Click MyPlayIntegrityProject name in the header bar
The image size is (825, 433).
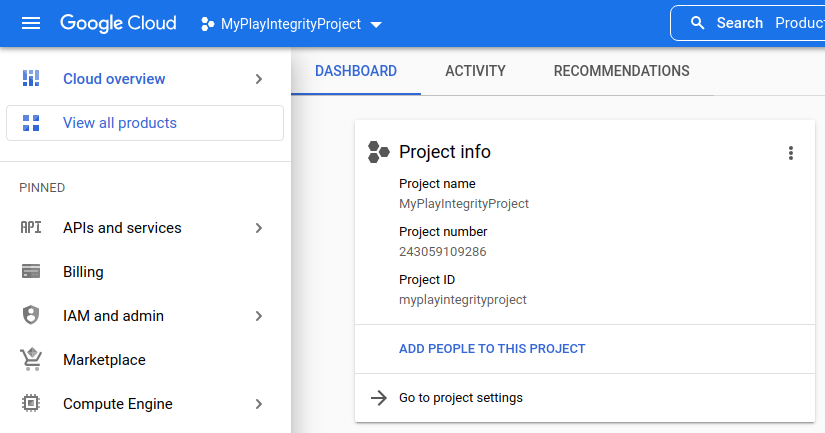coord(291,24)
